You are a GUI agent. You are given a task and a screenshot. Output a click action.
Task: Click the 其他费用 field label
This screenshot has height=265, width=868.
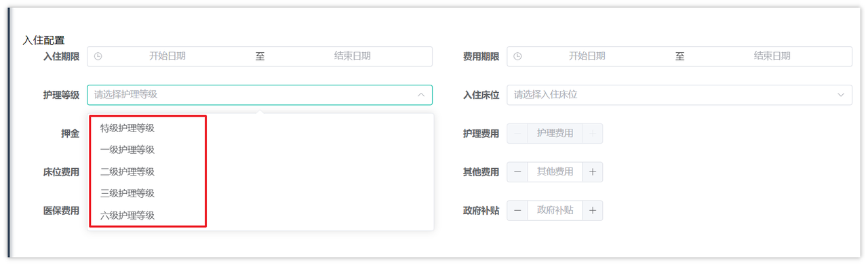tap(481, 172)
